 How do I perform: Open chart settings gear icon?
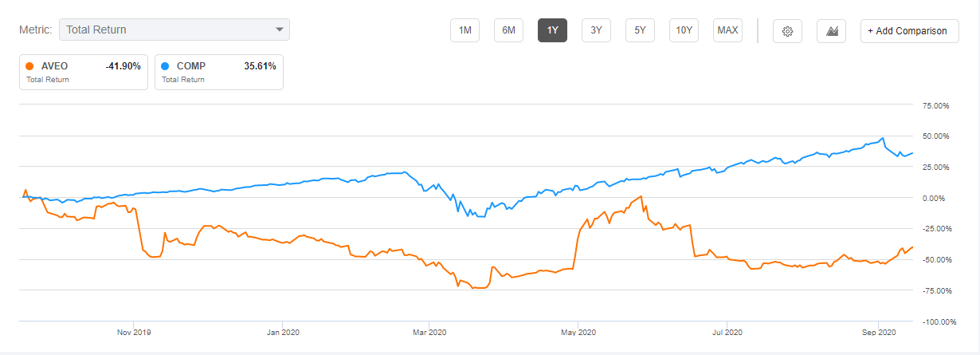[x=787, y=31]
